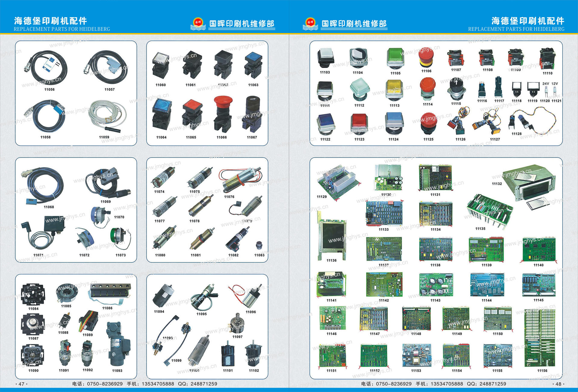The width and height of the screenshot is (578, 392).
Task: Click the round encoder part 11085
Action: click(x=67, y=292)
